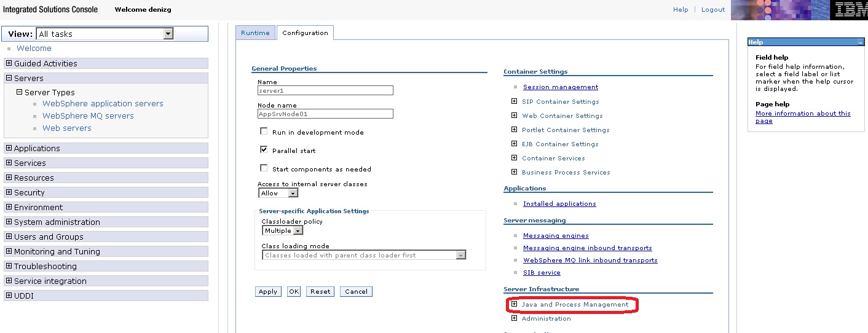Image resolution: width=868 pixels, height=333 pixels.
Task: Expand Portlet Container Settings plus icon
Action: coord(514,130)
